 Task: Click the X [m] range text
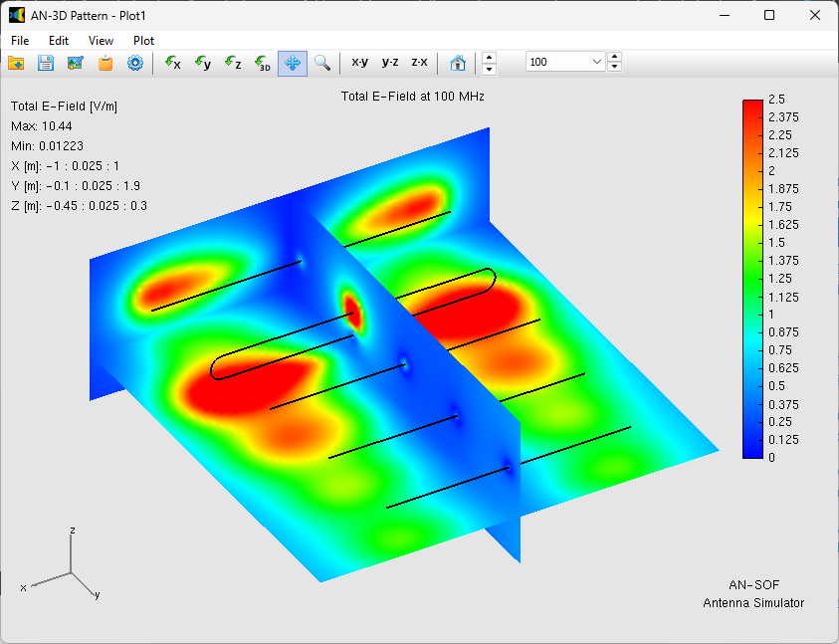(66, 166)
